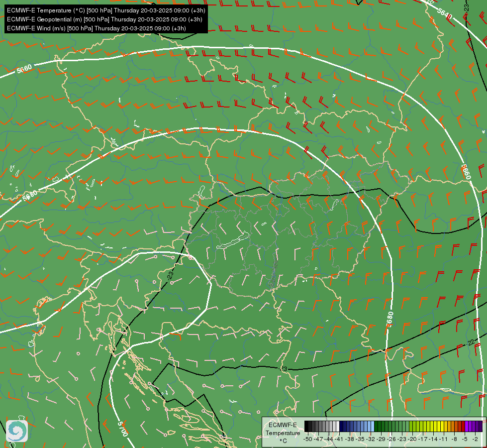Select the Wind (m/s) 500 hPa title line
This screenshot has width=487, height=448.
click(97, 28)
